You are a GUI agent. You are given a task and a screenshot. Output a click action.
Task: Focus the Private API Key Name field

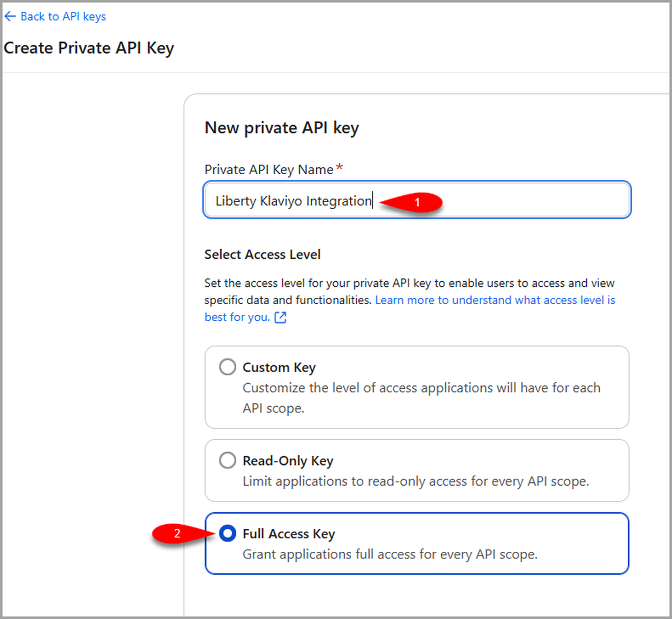[417, 200]
